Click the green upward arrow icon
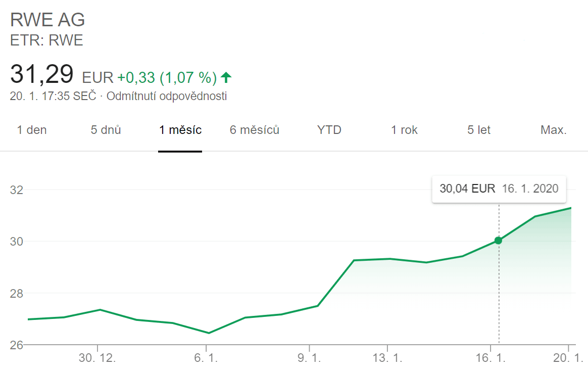This screenshot has height=373, width=588. coord(226,77)
